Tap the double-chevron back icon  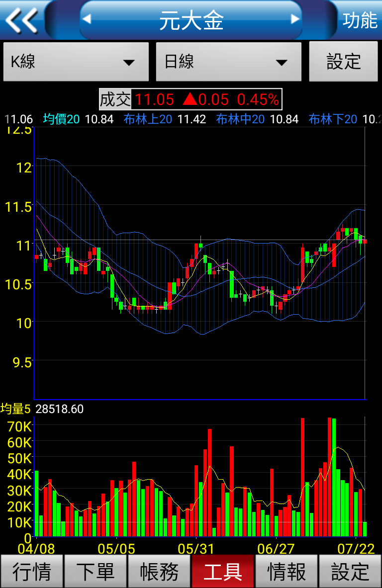point(21,20)
